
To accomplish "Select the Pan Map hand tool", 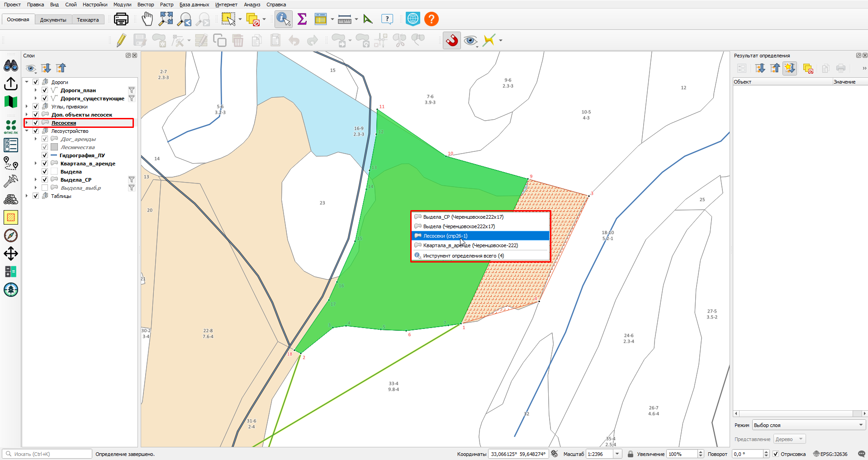I will coord(147,19).
